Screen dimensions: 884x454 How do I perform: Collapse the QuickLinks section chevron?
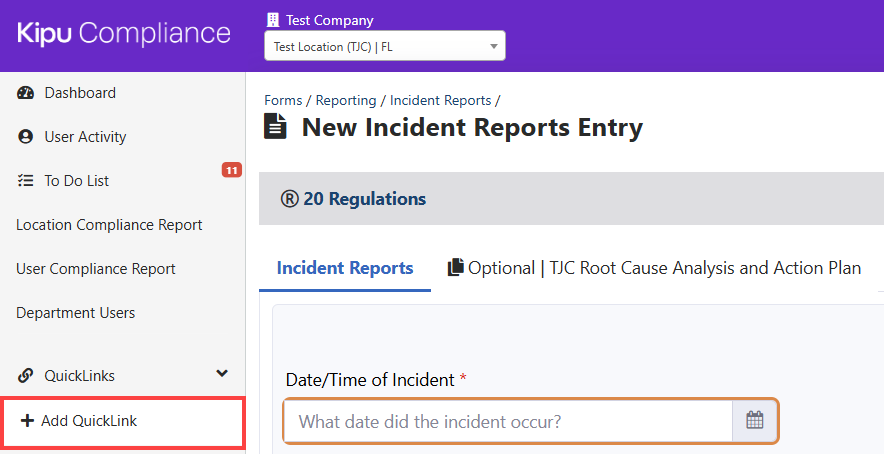222,374
